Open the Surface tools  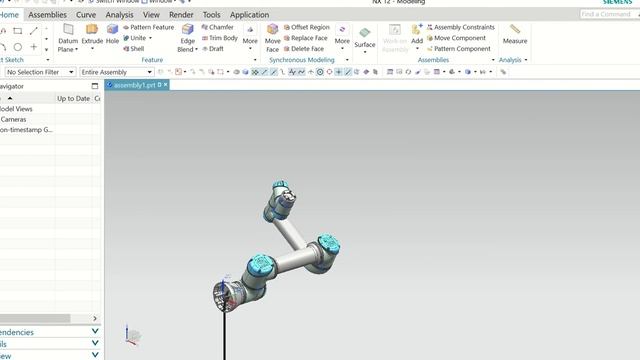364,39
